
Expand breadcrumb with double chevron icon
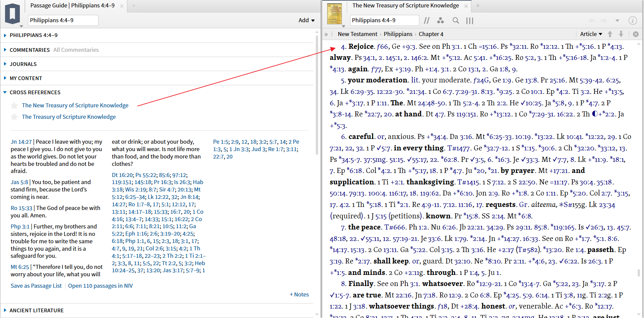click(x=326, y=34)
